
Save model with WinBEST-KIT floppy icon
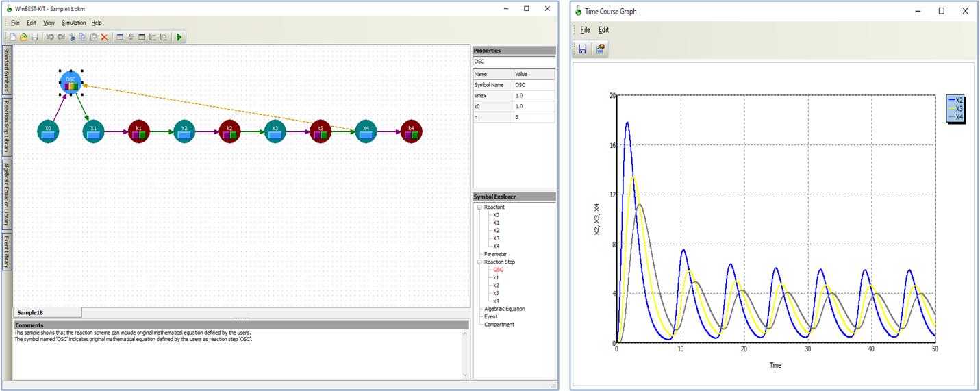35,37
